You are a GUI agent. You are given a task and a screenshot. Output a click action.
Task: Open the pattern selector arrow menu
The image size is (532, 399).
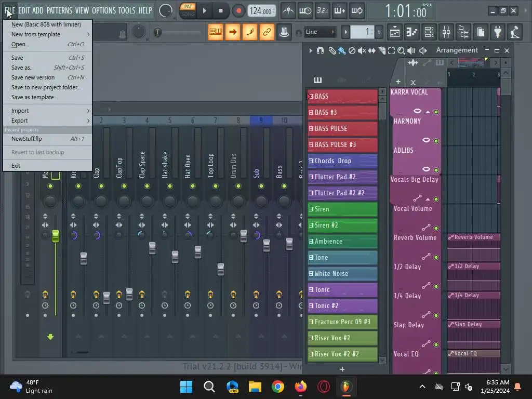[345, 32]
